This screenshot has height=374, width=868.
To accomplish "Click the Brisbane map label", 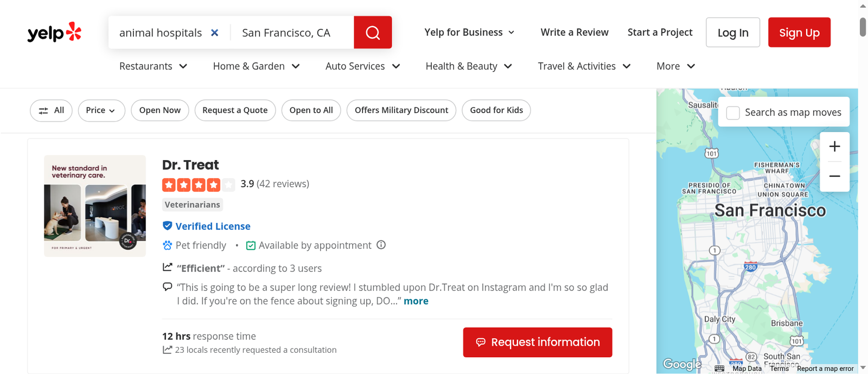I will pyautogui.click(x=787, y=323).
